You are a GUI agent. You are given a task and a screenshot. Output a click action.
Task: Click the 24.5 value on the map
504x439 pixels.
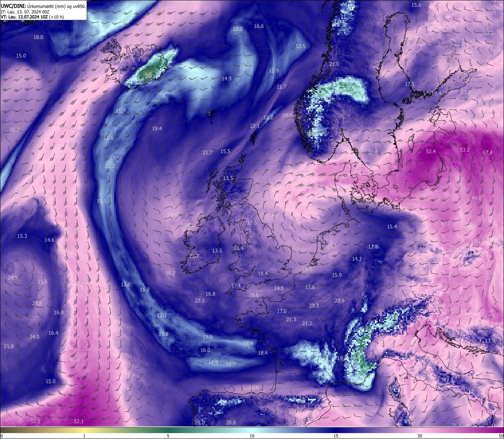[x=279, y=288]
